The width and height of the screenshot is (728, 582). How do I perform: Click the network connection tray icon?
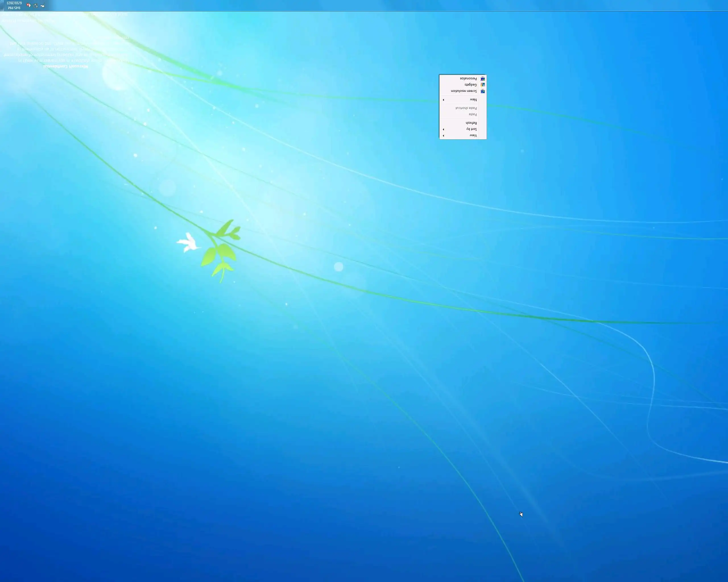tap(36, 5)
